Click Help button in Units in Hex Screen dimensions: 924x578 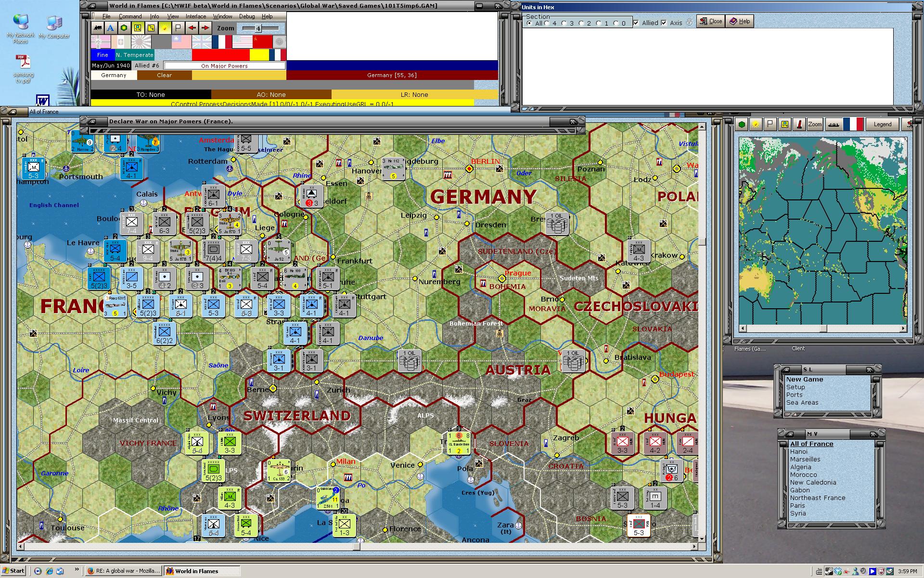click(740, 21)
